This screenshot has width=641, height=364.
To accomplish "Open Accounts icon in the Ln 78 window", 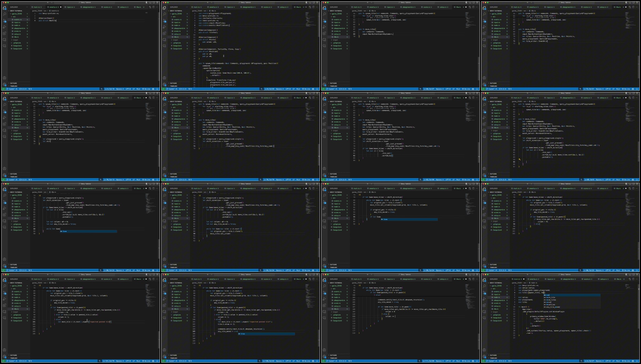I will click(x=164, y=169).
